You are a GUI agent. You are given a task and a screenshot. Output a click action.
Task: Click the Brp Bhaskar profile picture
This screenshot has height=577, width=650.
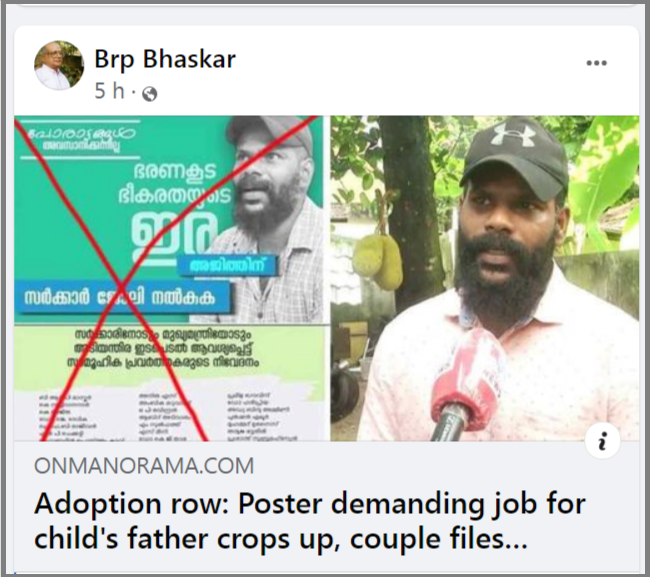click(59, 65)
